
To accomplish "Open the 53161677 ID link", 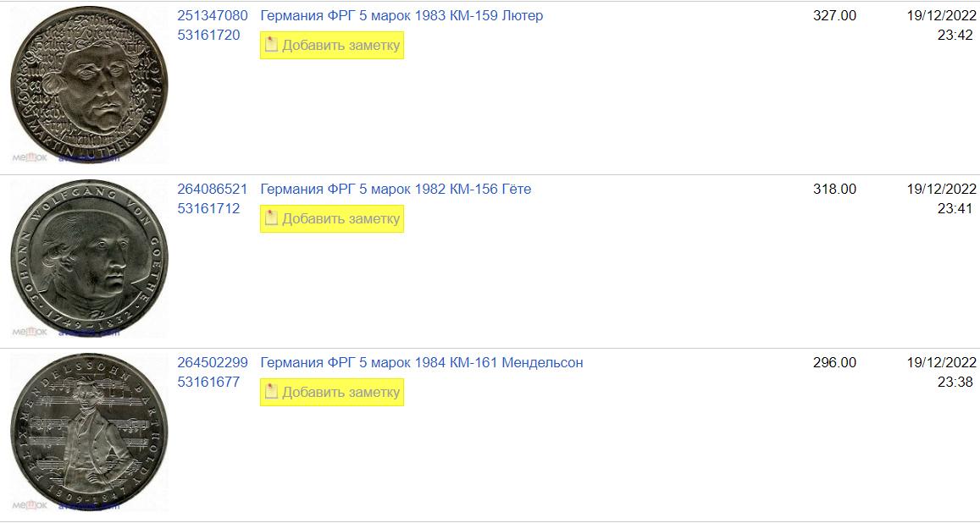I will [x=208, y=383].
